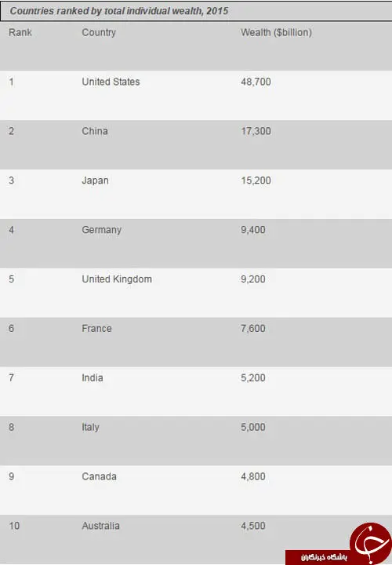Click the red watermark logo icon
392x565 pixels.
point(371,543)
